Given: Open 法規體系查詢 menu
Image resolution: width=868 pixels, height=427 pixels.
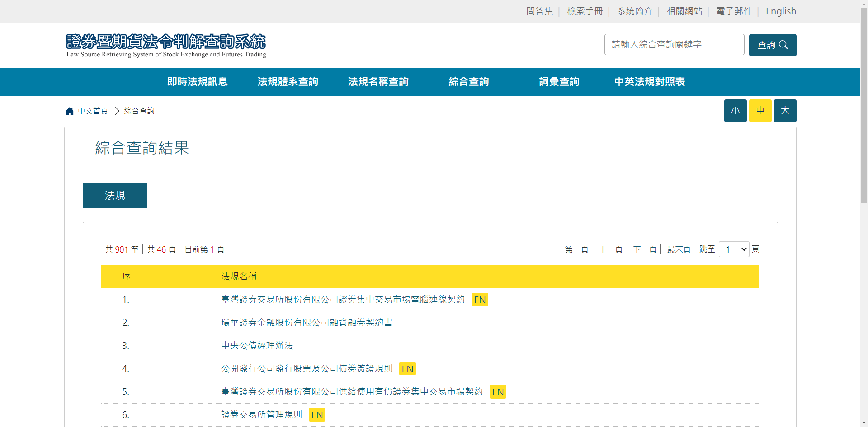Looking at the screenshot, I should coord(288,82).
